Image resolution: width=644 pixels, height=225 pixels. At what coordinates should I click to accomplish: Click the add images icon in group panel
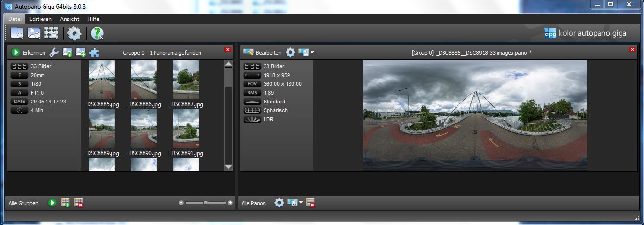(81, 52)
